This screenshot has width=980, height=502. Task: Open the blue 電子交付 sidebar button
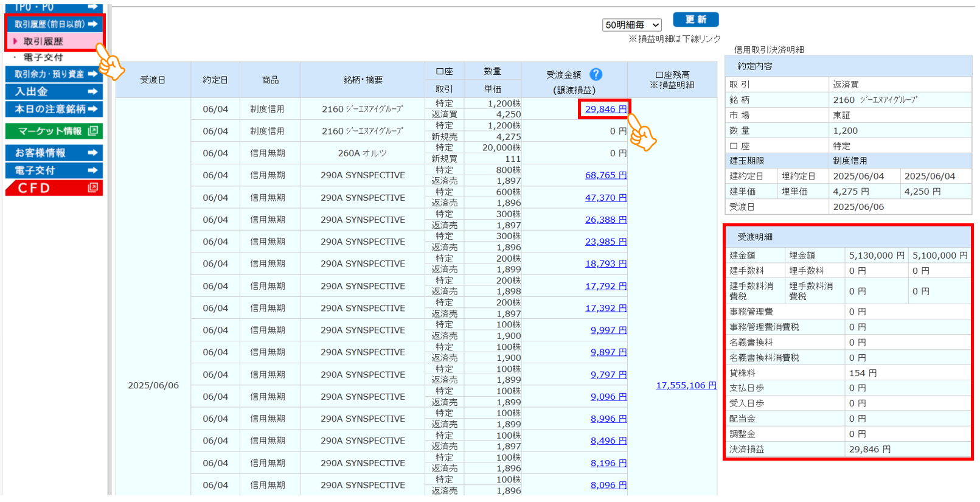pos(54,170)
